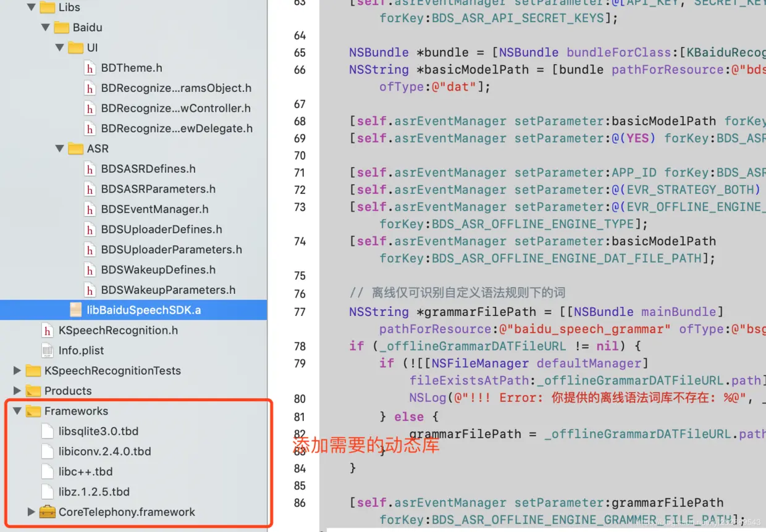Collapse the Frameworks group triangle
This screenshot has width=766, height=532.
tap(17, 411)
